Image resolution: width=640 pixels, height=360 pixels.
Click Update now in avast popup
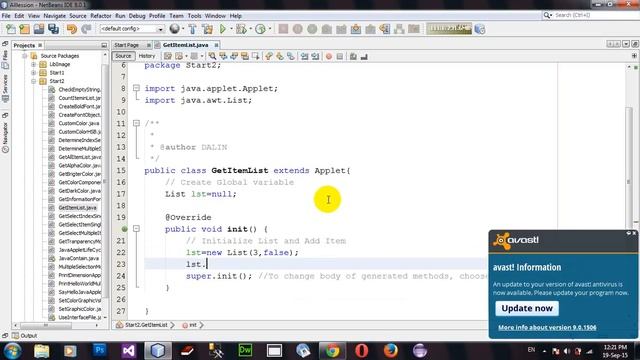[527, 308]
